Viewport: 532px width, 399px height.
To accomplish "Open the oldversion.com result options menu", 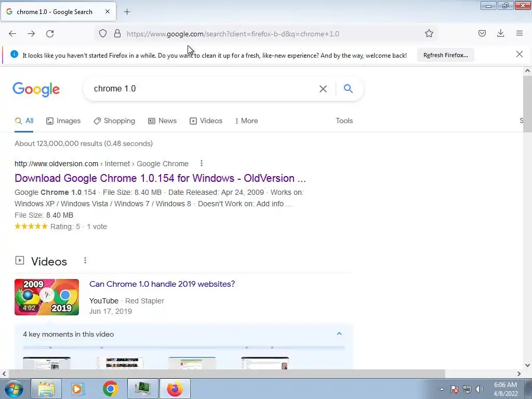I will (202, 163).
